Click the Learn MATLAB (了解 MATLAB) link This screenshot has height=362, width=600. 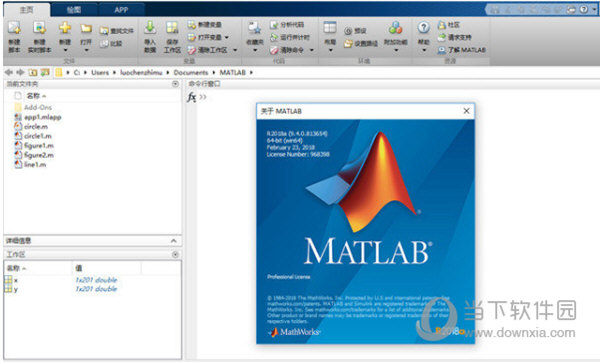click(x=461, y=50)
